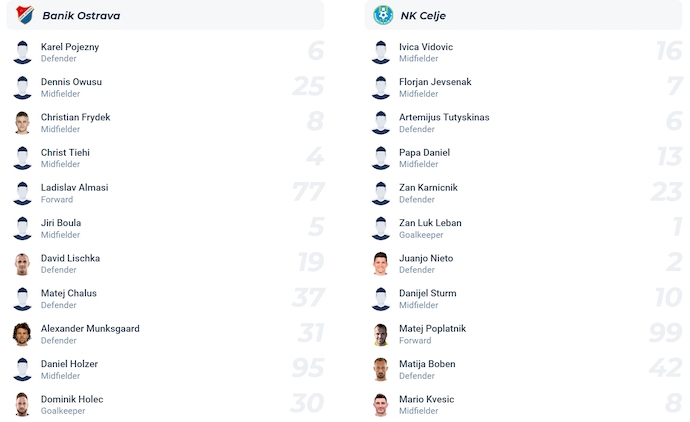Click the Banik Ostrava club crest
The image size is (690, 422).
(24, 15)
